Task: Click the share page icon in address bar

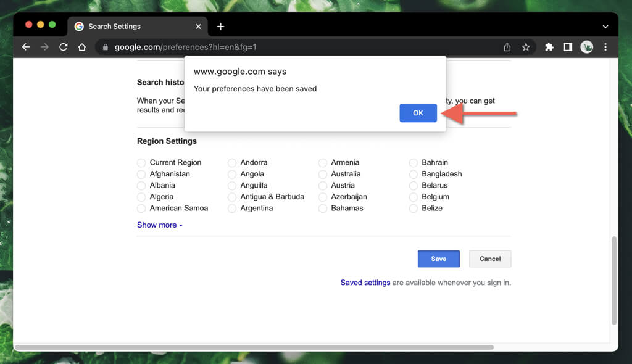Action: point(507,47)
